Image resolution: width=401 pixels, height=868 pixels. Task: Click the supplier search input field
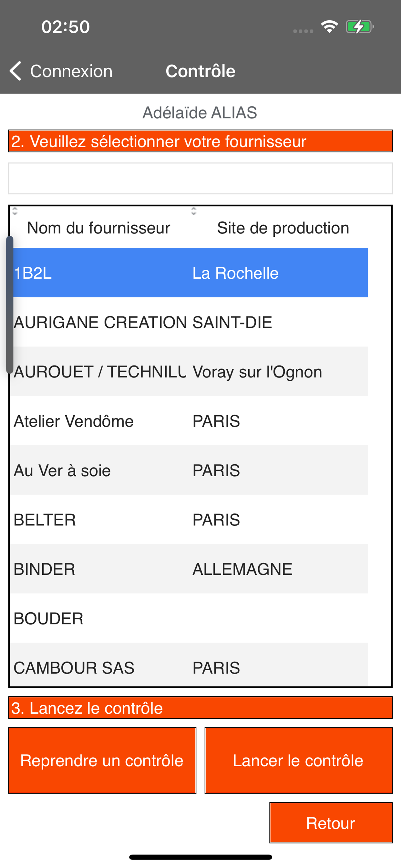pyautogui.click(x=200, y=179)
